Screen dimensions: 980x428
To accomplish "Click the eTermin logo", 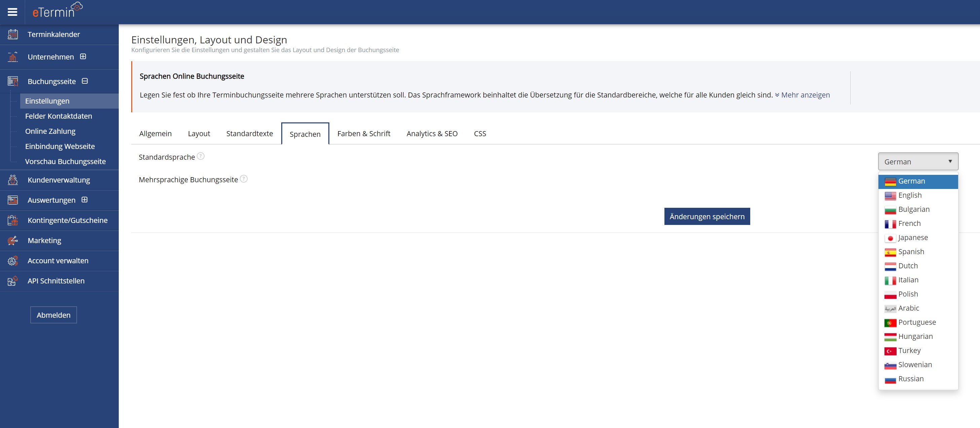I will pyautogui.click(x=58, y=10).
